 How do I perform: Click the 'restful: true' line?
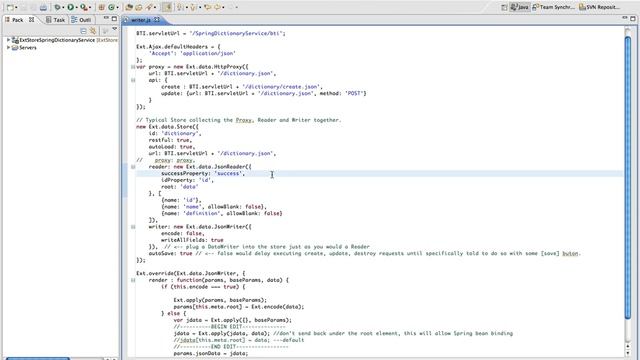(x=170, y=140)
